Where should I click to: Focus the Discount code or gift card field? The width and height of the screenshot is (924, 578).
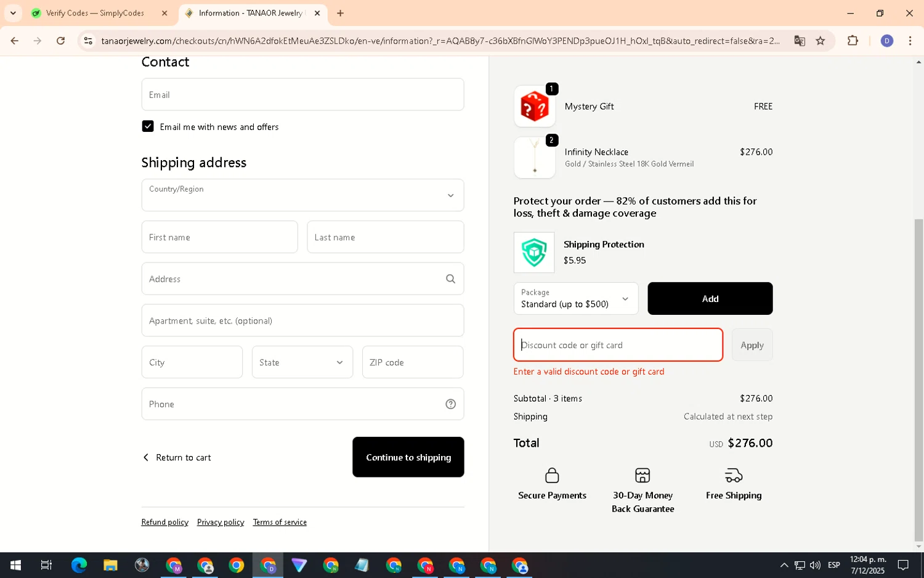click(618, 345)
